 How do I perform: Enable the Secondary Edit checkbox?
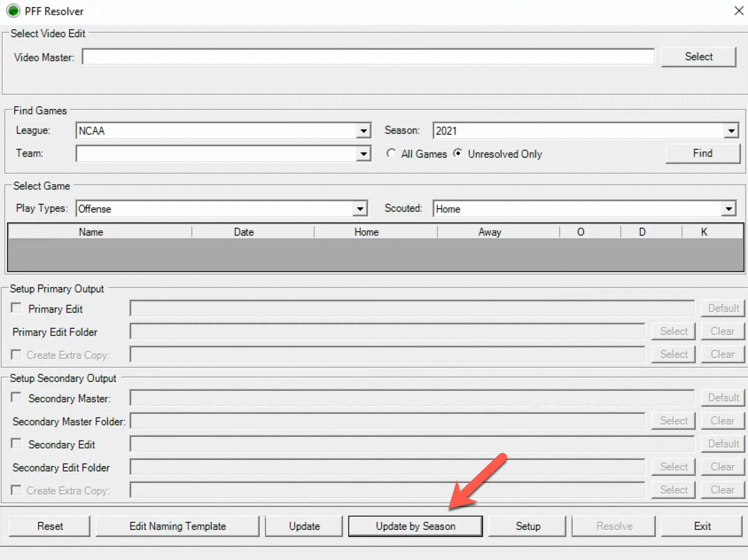click(x=16, y=443)
